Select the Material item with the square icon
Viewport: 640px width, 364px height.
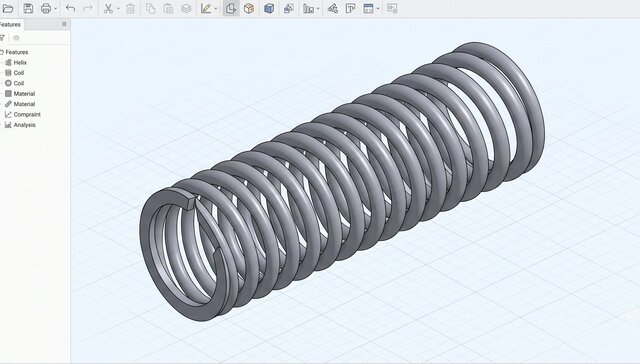click(24, 94)
